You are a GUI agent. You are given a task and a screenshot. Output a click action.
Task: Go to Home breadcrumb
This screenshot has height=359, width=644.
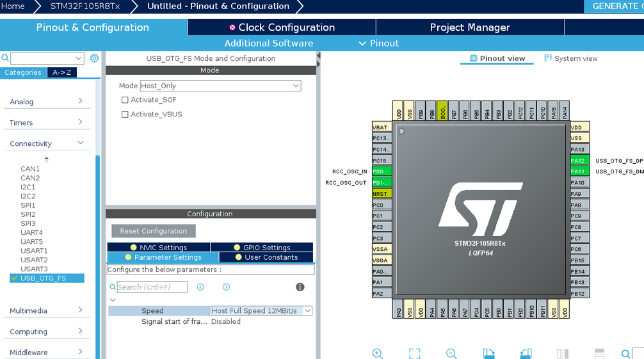coord(13,6)
